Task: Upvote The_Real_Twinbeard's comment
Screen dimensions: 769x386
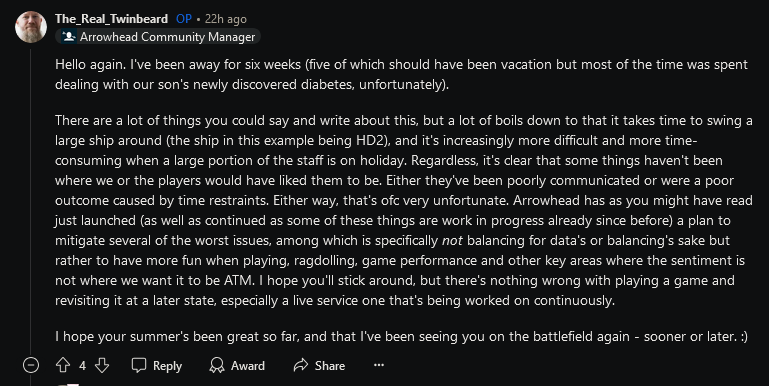Action: click(x=63, y=365)
